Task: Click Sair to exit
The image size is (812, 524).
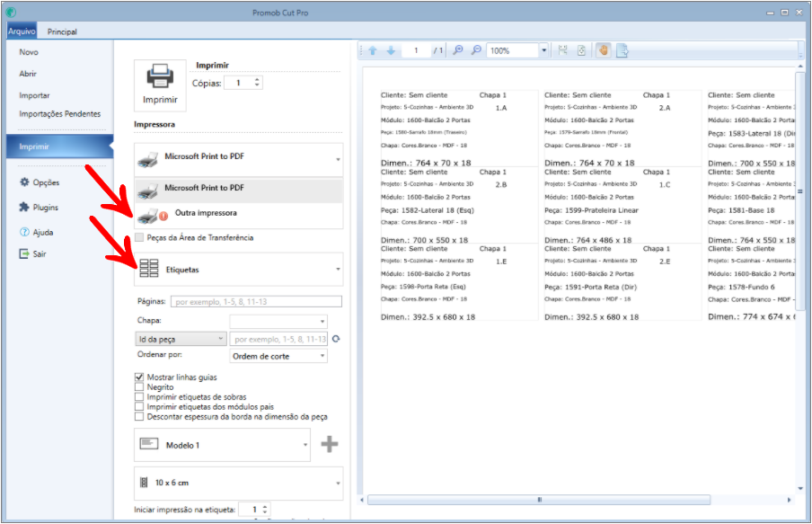Action: click(40, 254)
